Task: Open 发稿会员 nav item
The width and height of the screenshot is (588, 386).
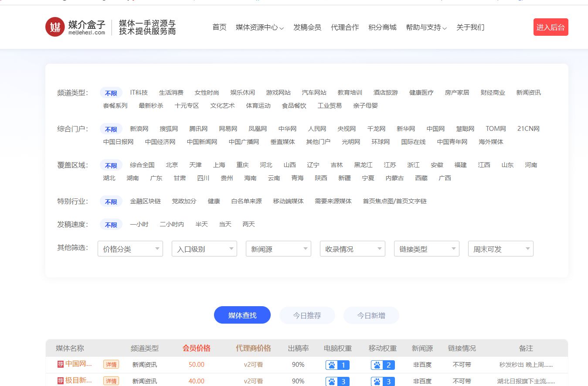Action: 307,27
